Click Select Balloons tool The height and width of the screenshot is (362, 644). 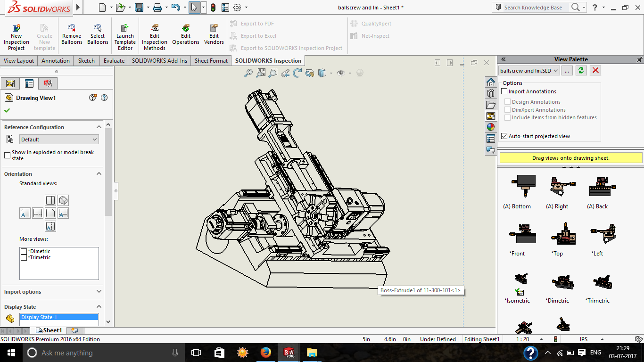click(98, 35)
